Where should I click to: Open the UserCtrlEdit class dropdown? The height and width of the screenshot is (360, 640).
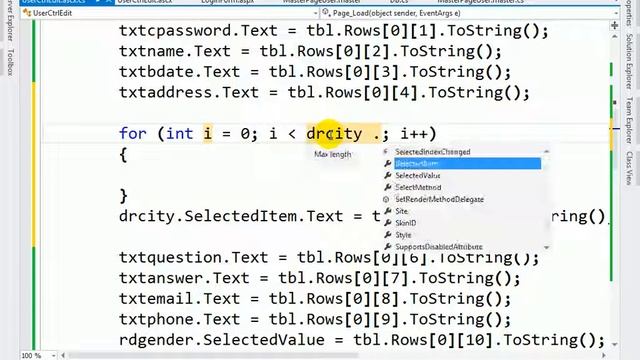click(x=315, y=13)
